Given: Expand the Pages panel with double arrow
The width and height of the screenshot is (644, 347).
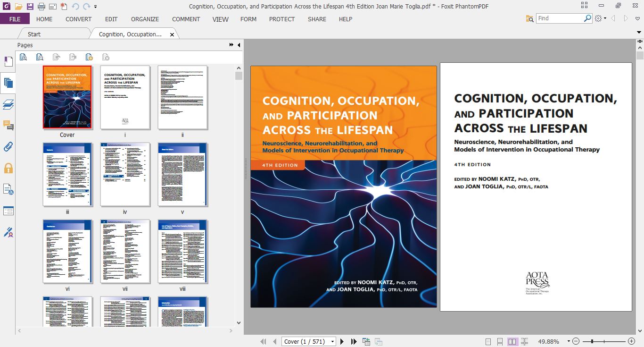Looking at the screenshot, I should (231, 45).
